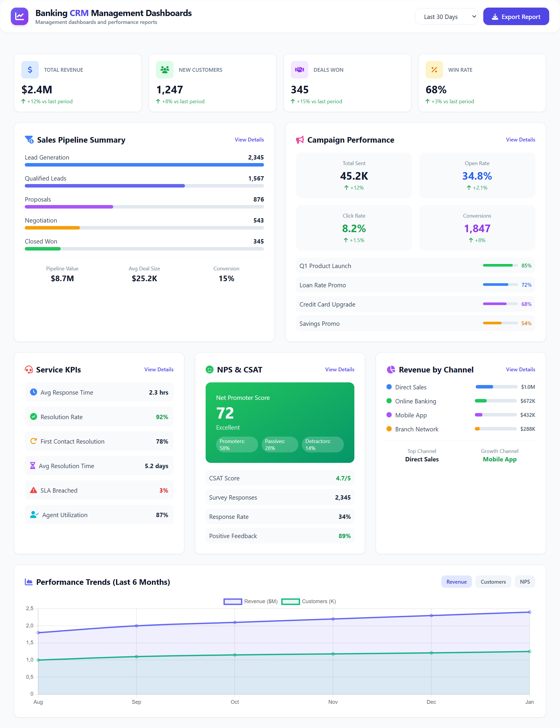
Task: Select the funnel icon beside Sales Pipeline Summary
Action: [x=29, y=140]
